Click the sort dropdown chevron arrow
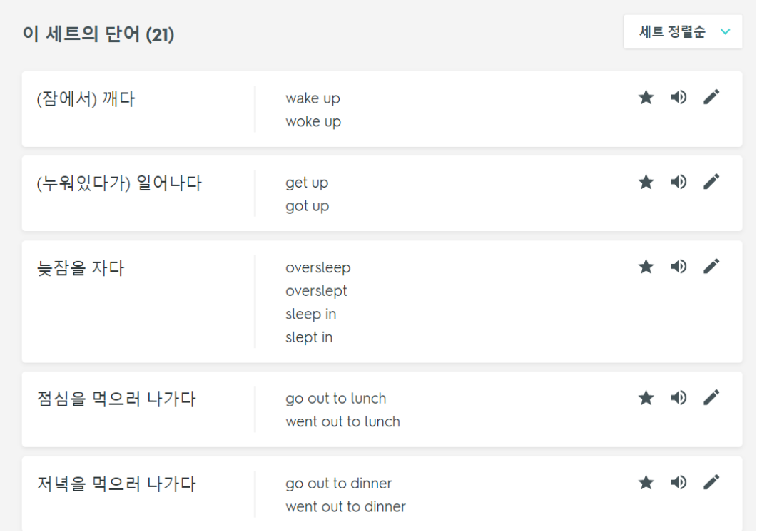The width and height of the screenshot is (757, 532). (x=725, y=32)
